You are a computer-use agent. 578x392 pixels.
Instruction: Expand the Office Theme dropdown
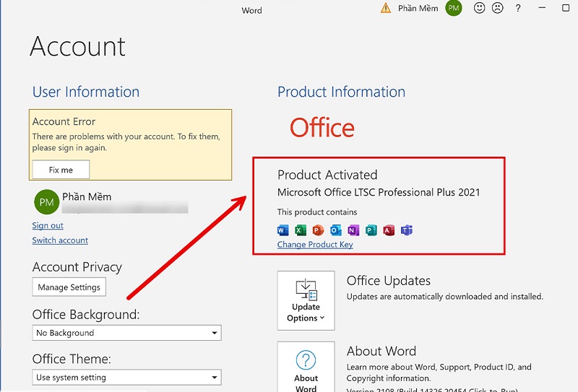click(x=127, y=378)
